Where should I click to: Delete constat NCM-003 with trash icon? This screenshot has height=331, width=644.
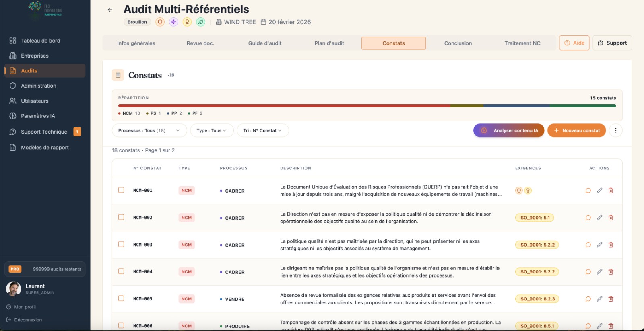click(x=611, y=245)
